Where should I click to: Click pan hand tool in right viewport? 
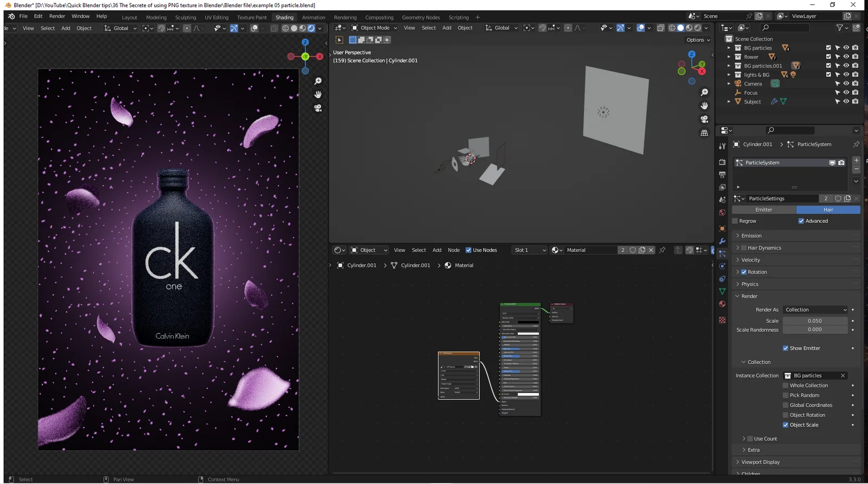click(704, 106)
